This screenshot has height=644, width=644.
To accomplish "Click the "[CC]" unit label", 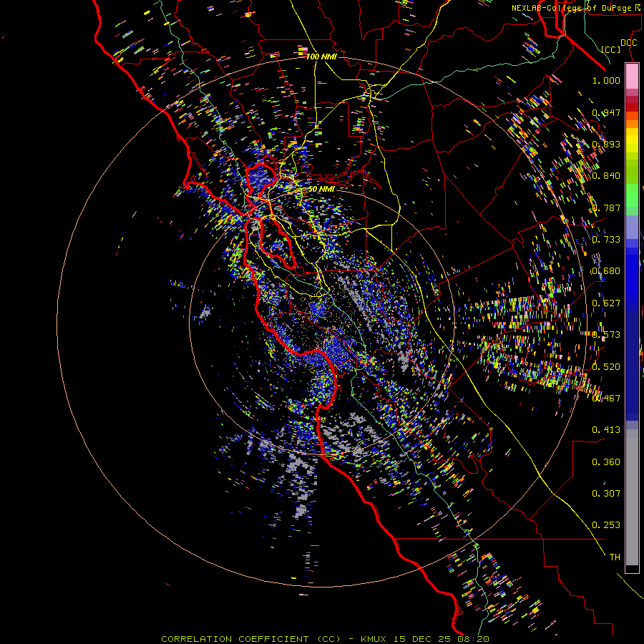I will [611, 49].
